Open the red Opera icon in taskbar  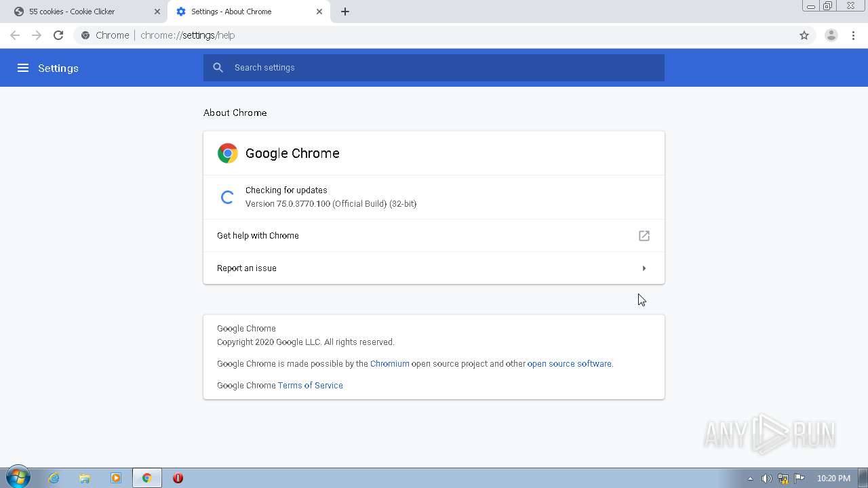point(178,478)
